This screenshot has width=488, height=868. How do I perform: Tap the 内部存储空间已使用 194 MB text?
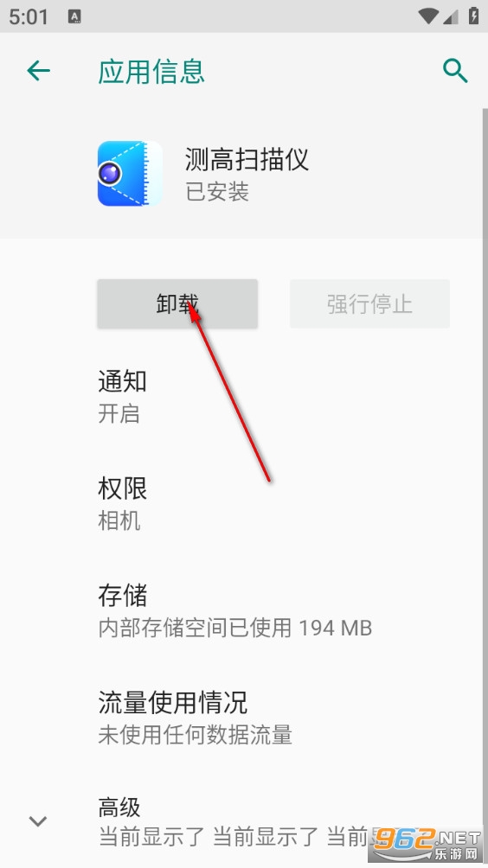pyautogui.click(x=234, y=628)
